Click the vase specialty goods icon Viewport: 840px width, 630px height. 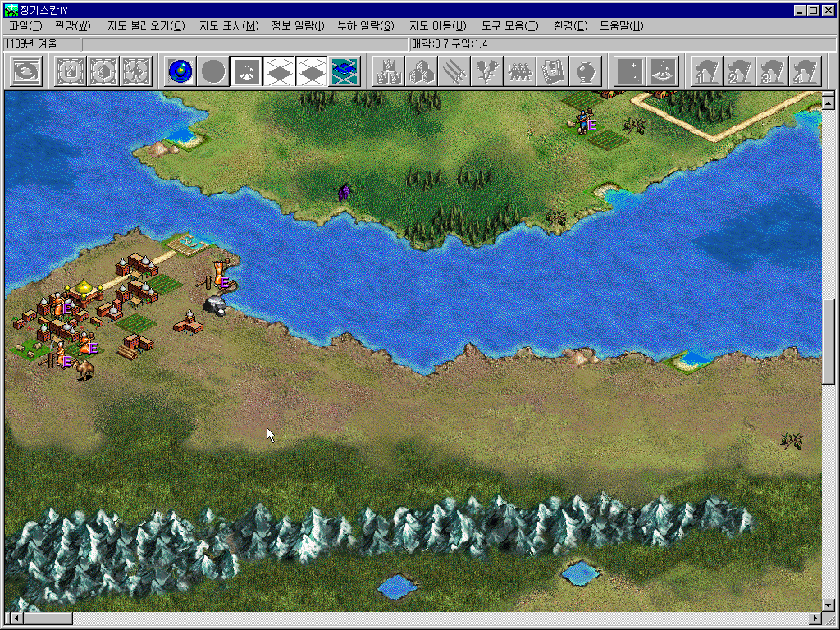coord(585,71)
